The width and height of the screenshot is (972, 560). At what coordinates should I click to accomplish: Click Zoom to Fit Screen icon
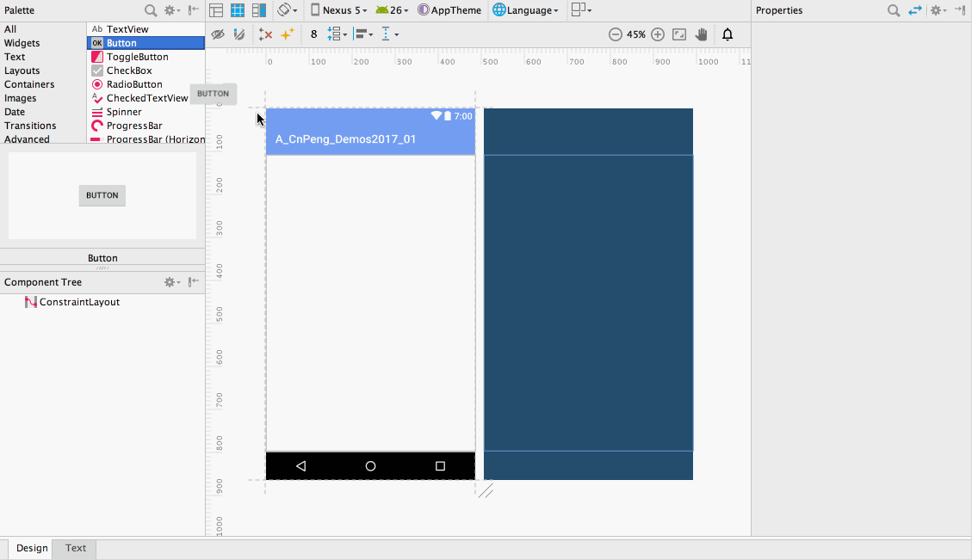(x=679, y=34)
